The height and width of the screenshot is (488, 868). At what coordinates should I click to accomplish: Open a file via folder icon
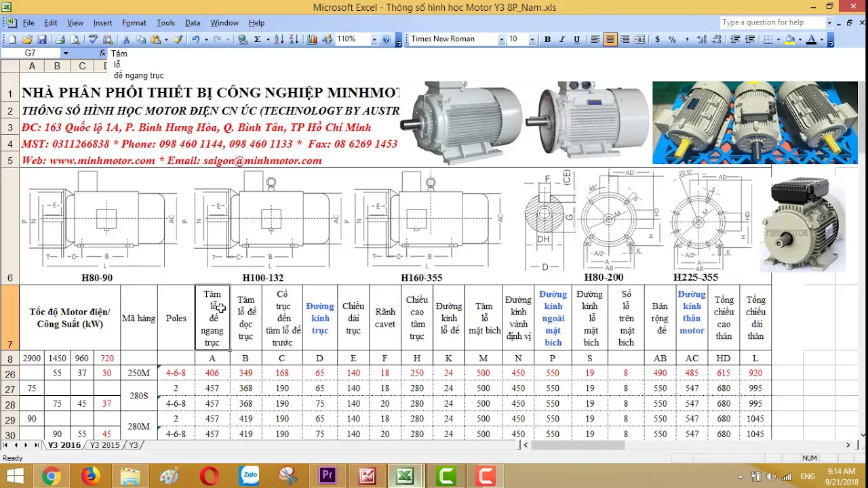point(27,39)
